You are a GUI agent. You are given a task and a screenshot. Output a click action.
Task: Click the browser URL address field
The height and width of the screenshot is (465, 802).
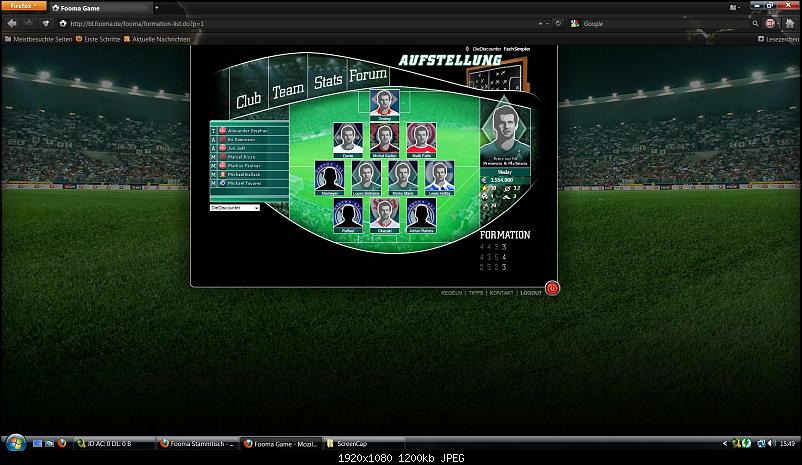point(300,22)
